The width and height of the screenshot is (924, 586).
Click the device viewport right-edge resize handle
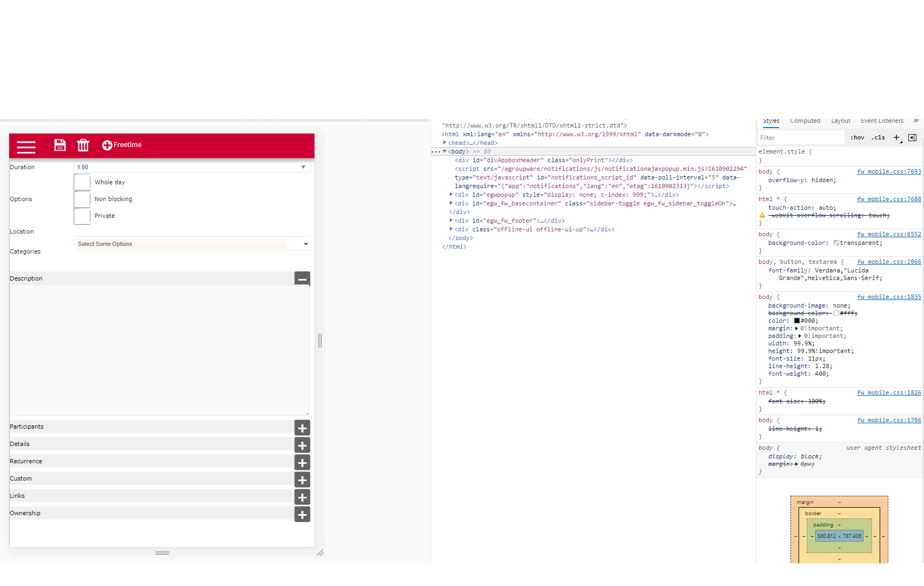(x=320, y=341)
